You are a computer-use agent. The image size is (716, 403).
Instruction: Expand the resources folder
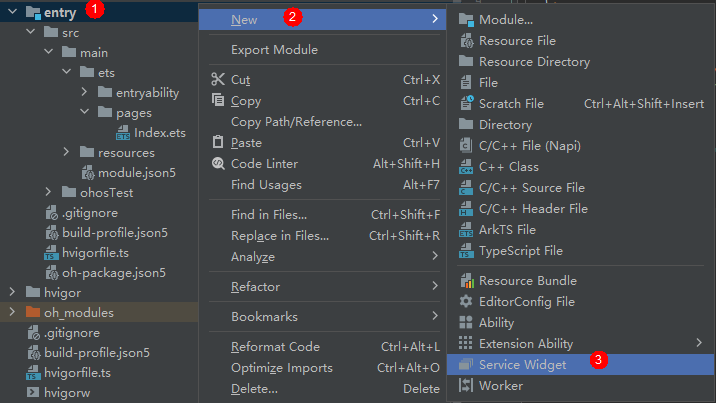[x=66, y=152]
